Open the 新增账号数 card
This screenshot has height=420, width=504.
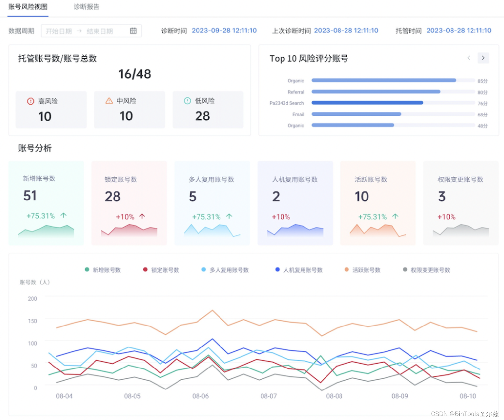(46, 203)
